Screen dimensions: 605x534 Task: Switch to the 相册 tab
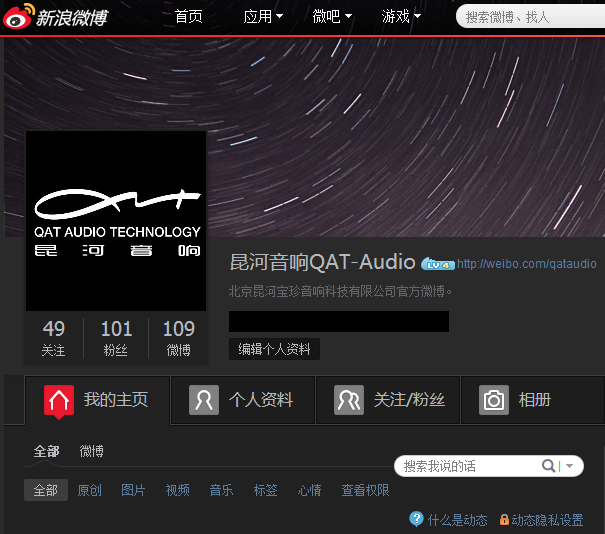(533, 400)
